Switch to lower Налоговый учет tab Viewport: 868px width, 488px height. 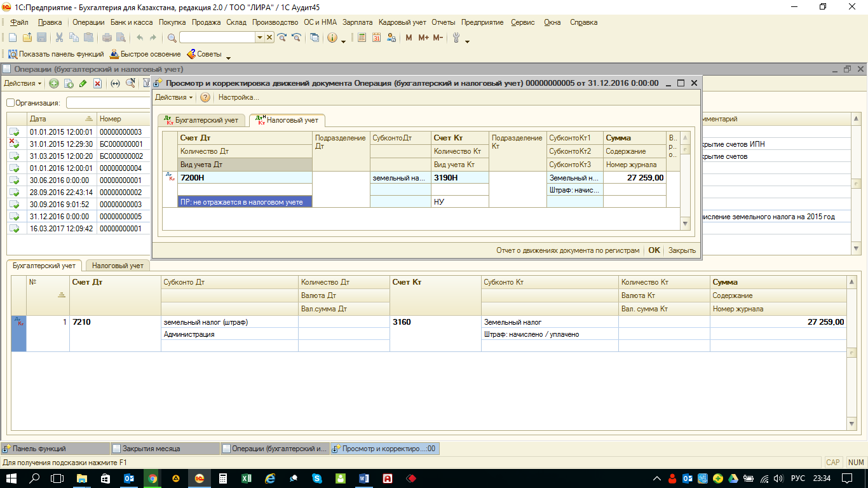pyautogui.click(x=118, y=266)
